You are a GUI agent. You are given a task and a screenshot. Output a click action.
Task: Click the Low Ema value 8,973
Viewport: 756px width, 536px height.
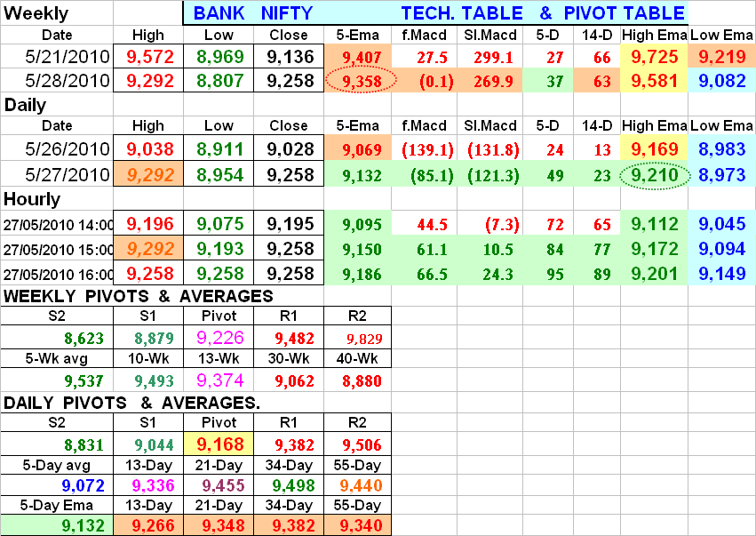coord(721,174)
